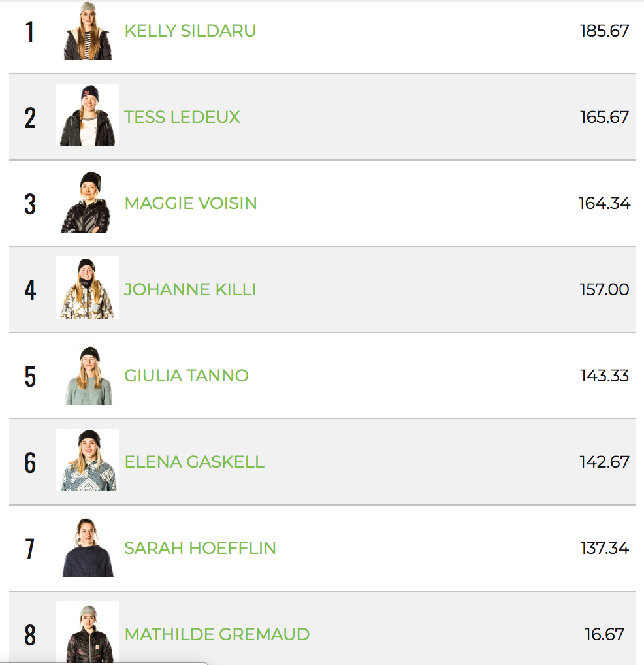The image size is (644, 665).
Task: Click the Tess Ledeux name link
Action: click(x=182, y=117)
